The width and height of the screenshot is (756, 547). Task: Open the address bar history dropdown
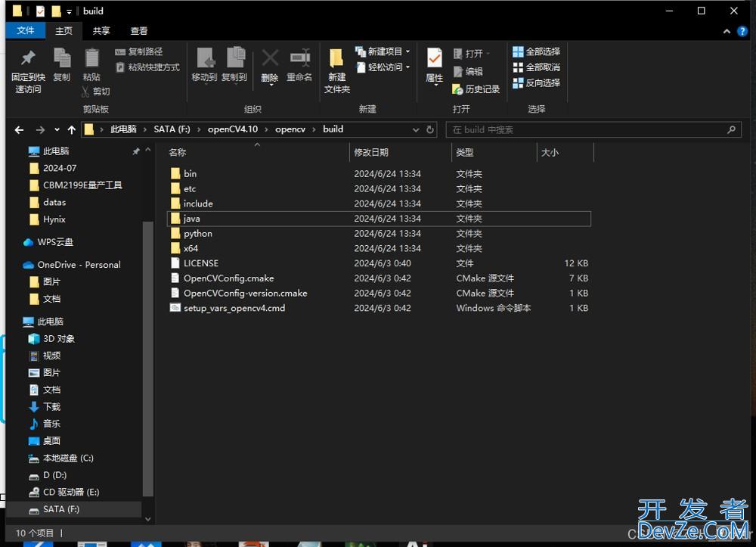point(416,130)
